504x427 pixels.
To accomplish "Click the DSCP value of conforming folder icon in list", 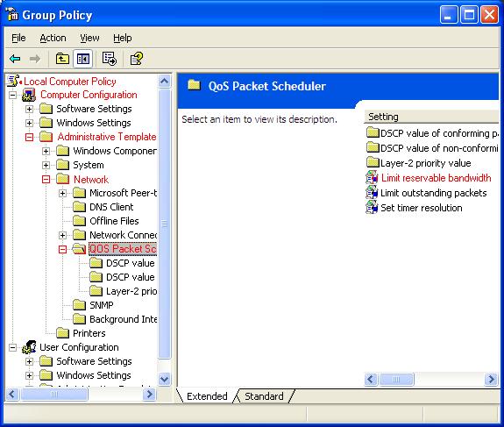I will [373, 132].
